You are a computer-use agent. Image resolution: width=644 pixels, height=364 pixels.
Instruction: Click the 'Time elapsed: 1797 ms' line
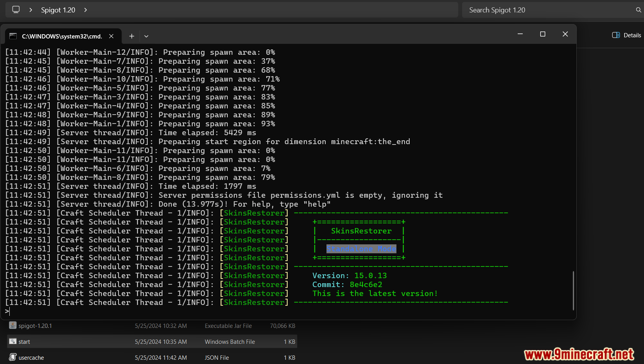[x=131, y=186]
